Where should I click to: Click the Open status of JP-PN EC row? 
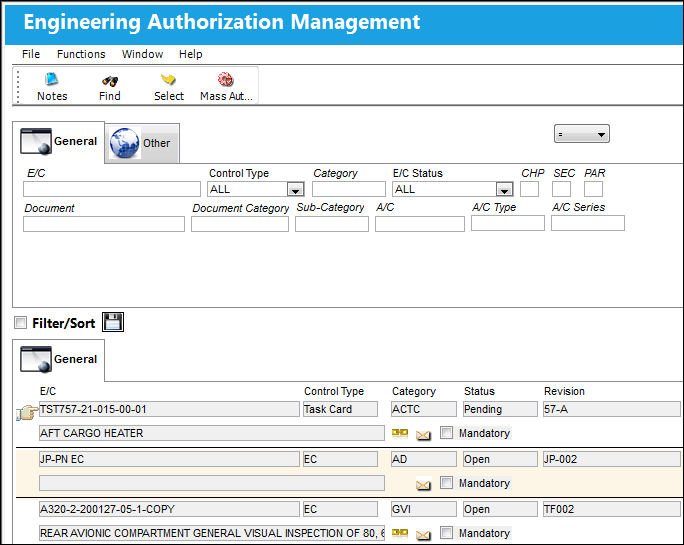[x=500, y=459]
